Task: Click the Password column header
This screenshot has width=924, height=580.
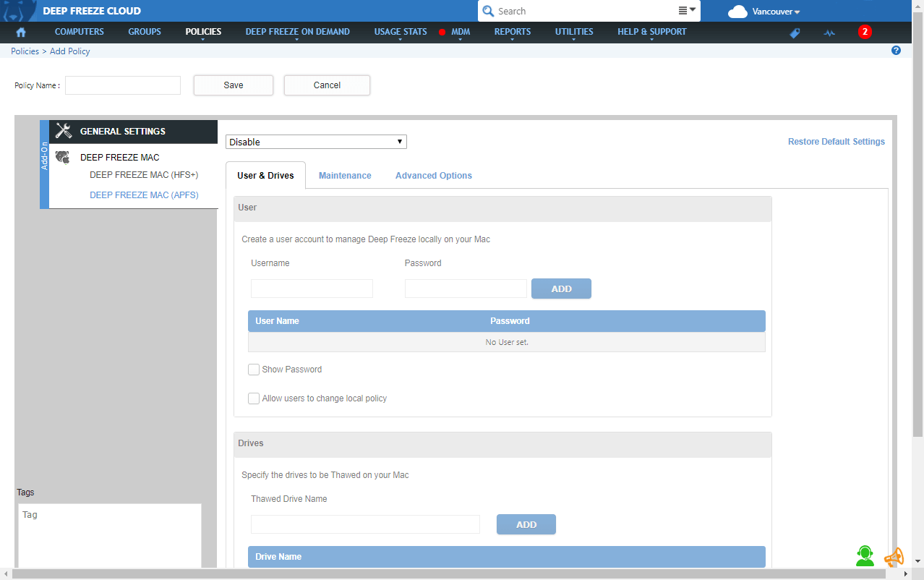Action: [x=510, y=321]
